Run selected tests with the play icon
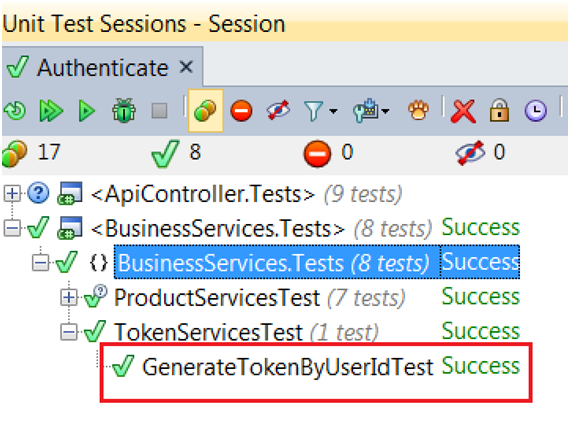The height and width of the screenshot is (430, 570). (x=87, y=111)
